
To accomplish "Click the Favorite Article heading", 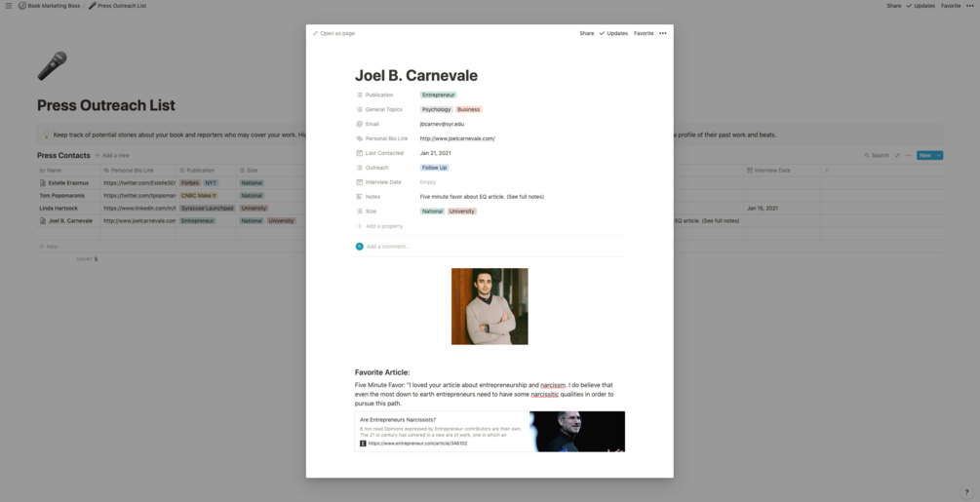I will pyautogui.click(x=382, y=372).
